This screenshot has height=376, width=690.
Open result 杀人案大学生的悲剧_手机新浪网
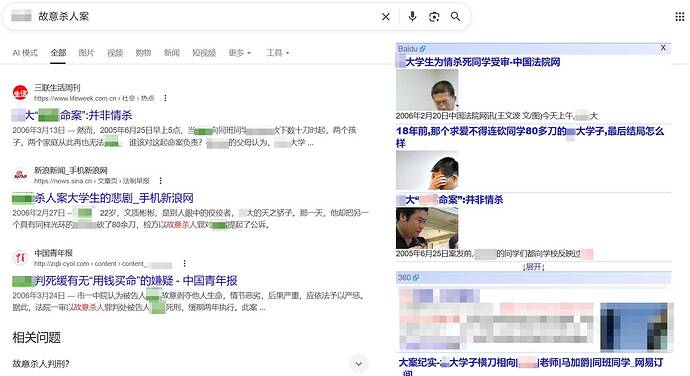click(103, 198)
